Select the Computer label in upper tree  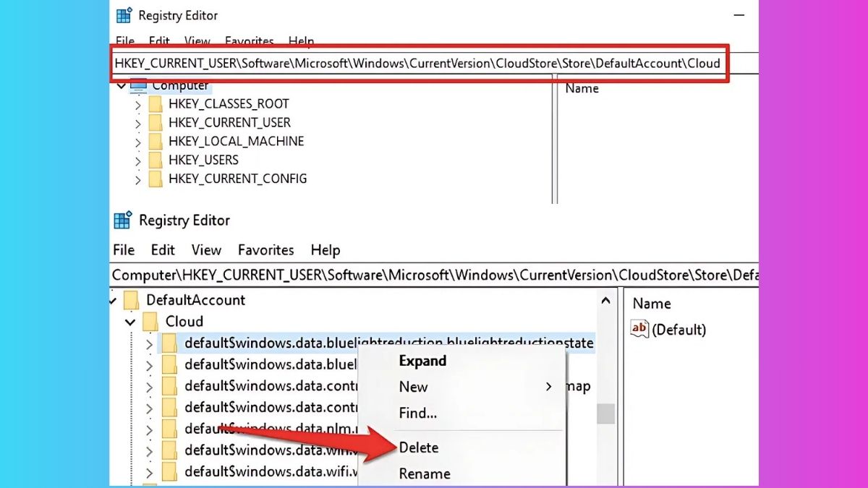click(x=180, y=85)
